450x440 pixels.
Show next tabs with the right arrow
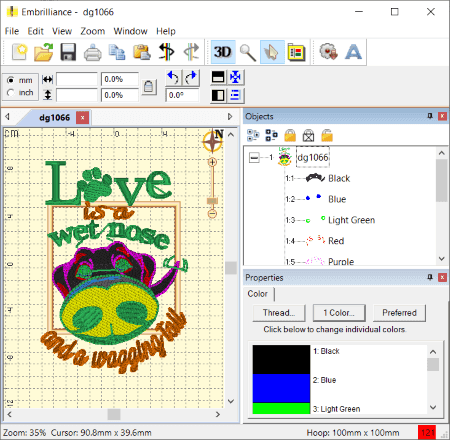(230, 117)
